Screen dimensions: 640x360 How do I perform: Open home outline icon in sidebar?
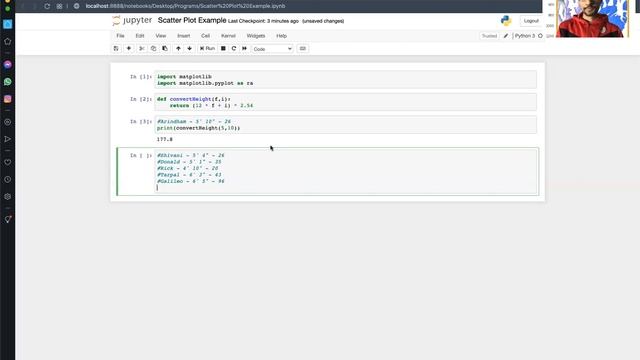click(x=8, y=41)
